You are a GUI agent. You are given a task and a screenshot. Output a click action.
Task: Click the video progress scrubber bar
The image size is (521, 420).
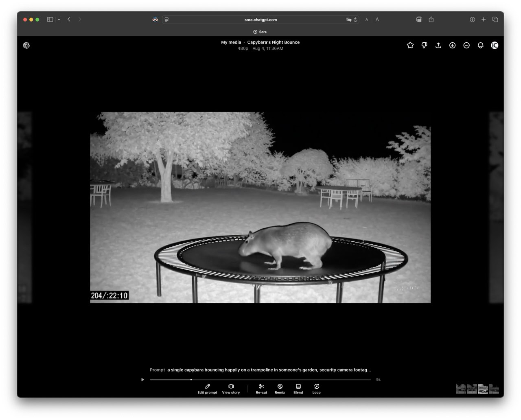(260, 380)
